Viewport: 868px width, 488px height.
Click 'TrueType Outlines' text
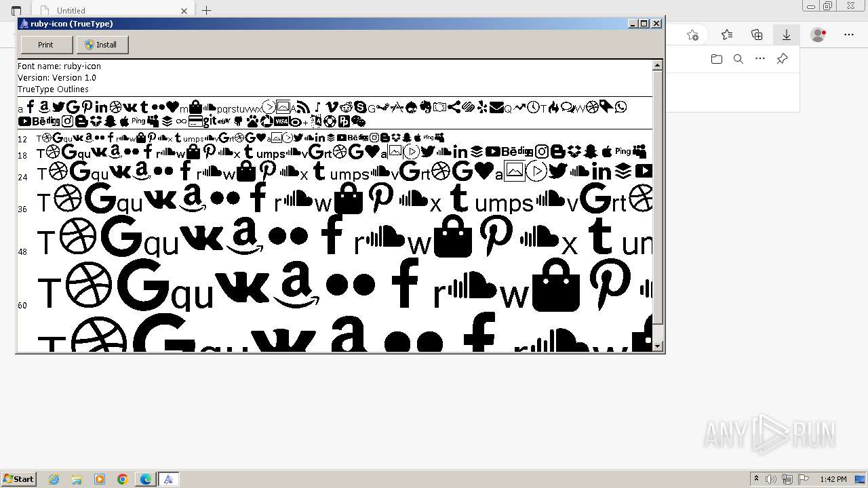click(53, 89)
